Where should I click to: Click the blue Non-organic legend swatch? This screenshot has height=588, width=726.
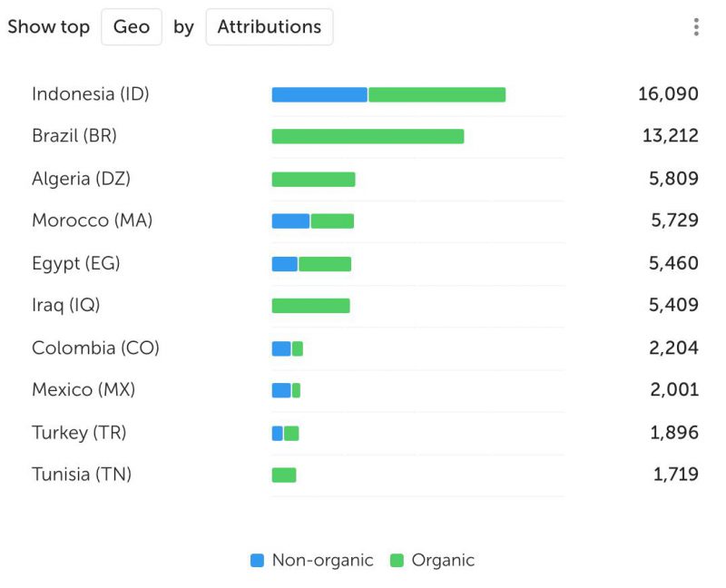pyautogui.click(x=257, y=560)
